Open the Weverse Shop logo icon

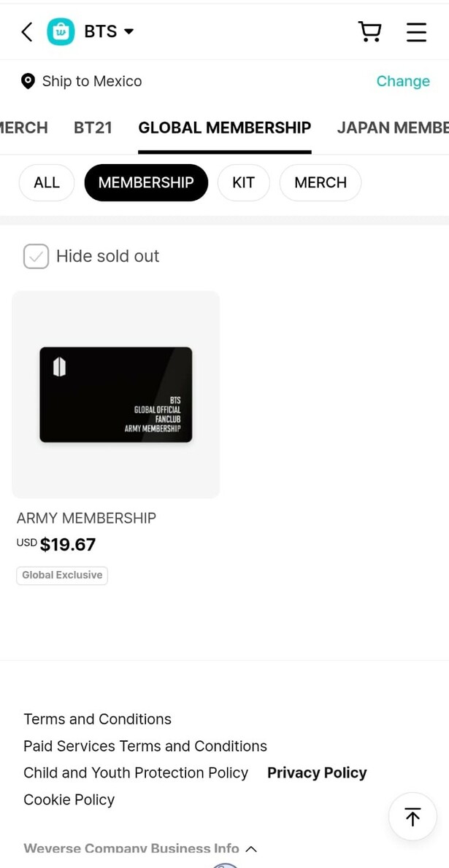tap(61, 31)
